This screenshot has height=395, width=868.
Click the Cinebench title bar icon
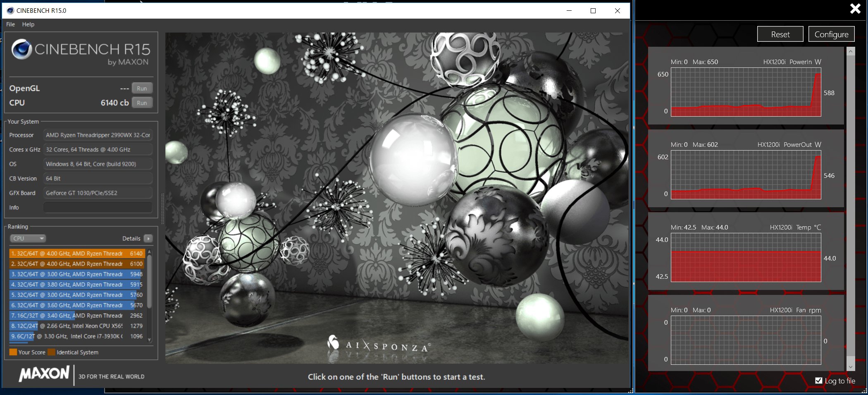point(11,11)
